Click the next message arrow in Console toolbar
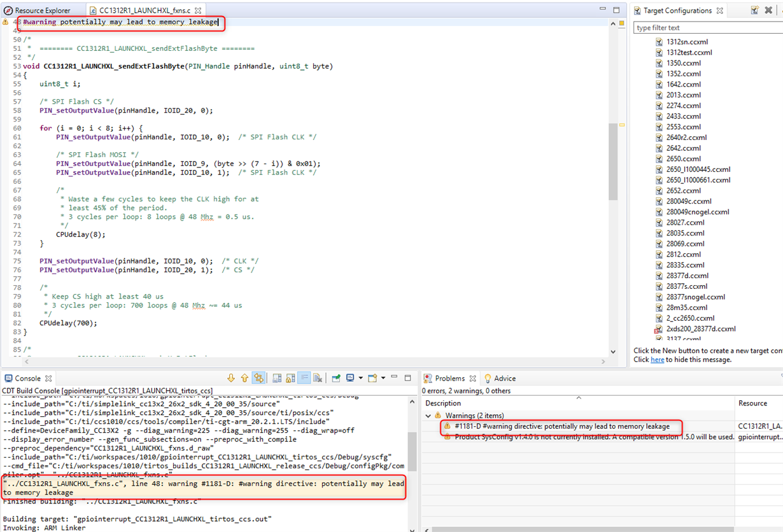Screen dimensions: 783x532 click(232, 377)
